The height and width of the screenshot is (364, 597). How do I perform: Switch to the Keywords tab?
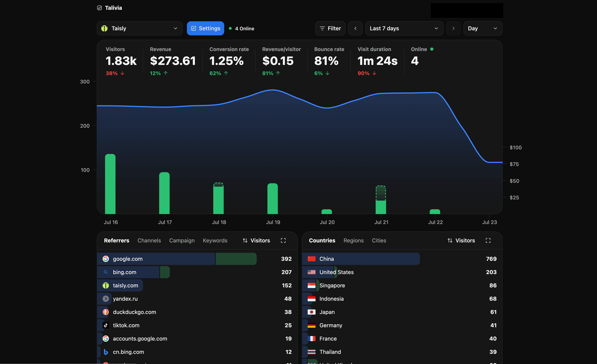(215, 240)
